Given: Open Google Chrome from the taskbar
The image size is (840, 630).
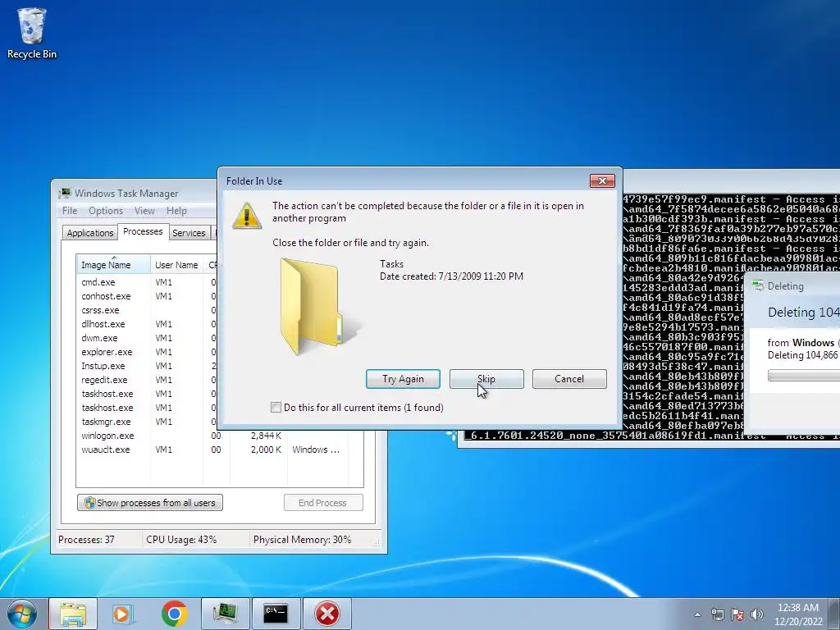Looking at the screenshot, I should click(175, 614).
